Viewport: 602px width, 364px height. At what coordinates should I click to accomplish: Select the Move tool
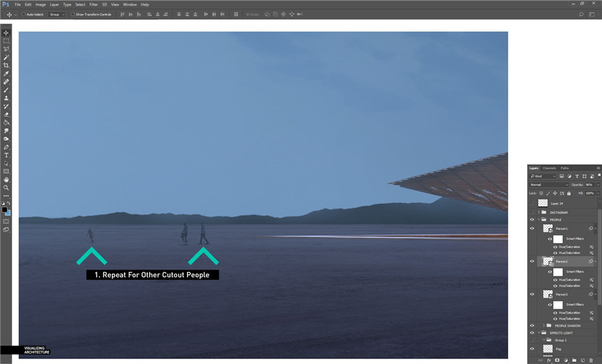(6, 33)
